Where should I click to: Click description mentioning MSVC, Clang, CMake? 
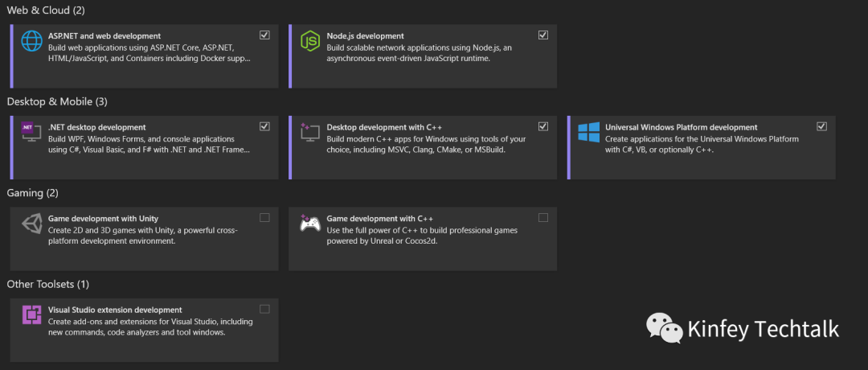pyautogui.click(x=426, y=144)
